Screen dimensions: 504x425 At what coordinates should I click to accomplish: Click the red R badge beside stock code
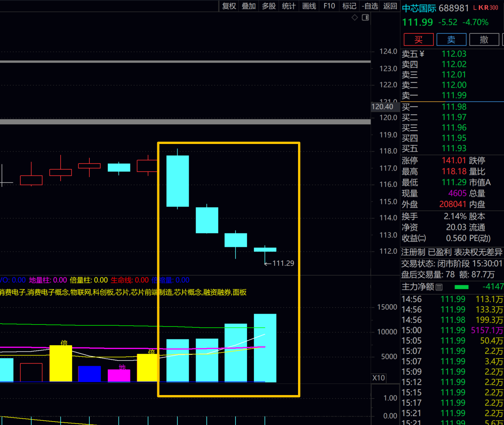486,8
